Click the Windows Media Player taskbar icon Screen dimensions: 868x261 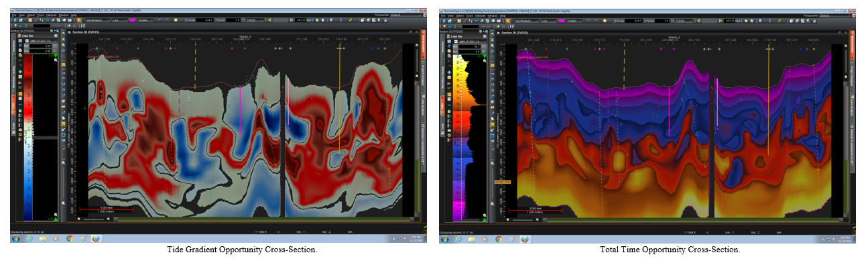click(x=56, y=239)
